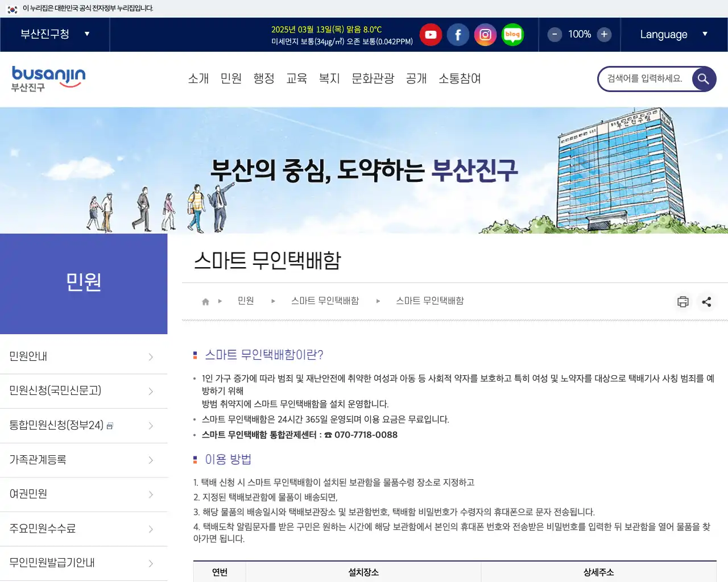The width and height of the screenshot is (728, 582).
Task: Click the search magnifier icon
Action: 704,79
